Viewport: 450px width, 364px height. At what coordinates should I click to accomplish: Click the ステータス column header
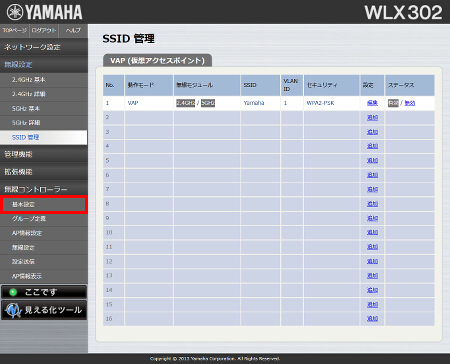410,85
